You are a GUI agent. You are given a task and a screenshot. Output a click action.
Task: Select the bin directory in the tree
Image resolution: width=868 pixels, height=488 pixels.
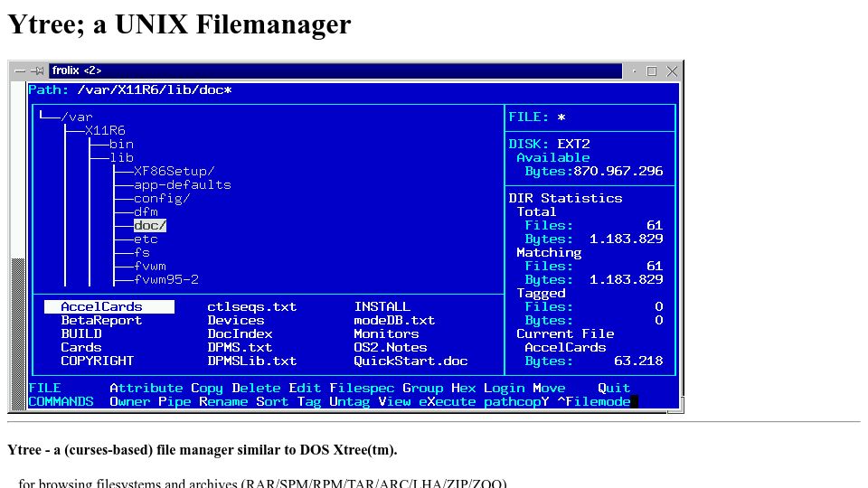tap(121, 144)
